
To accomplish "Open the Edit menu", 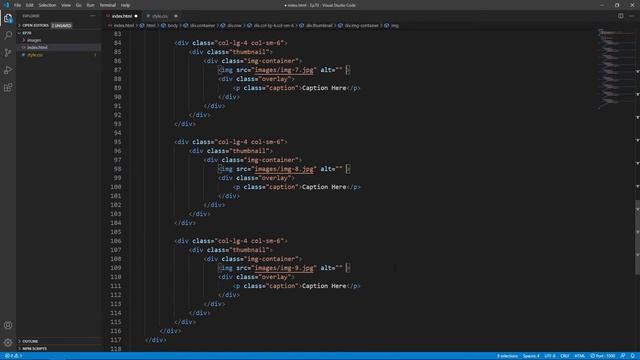I will pos(29,5).
